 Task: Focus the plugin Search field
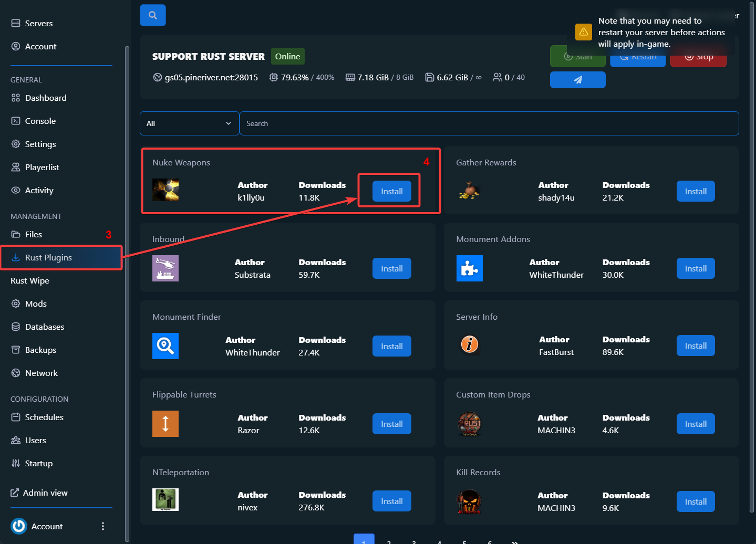click(489, 123)
